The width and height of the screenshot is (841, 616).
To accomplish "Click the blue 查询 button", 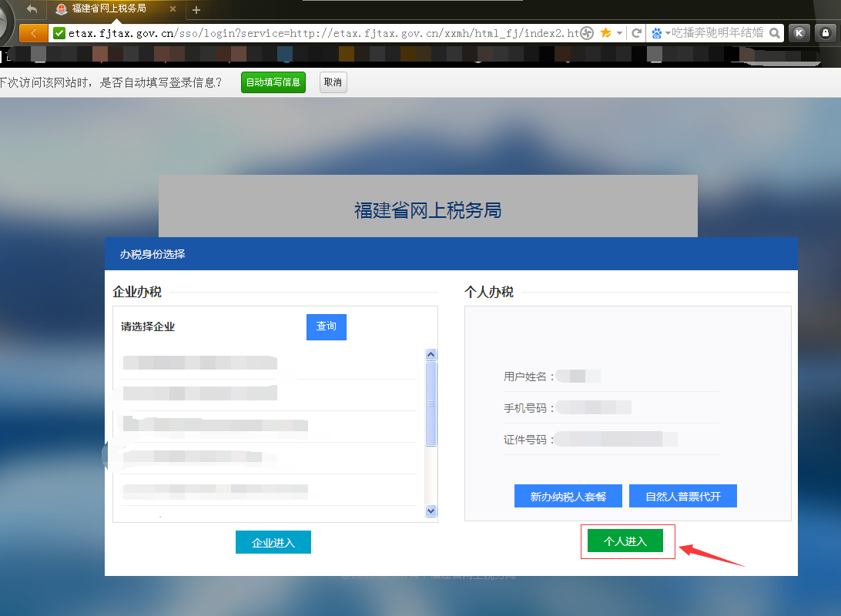I will point(326,327).
